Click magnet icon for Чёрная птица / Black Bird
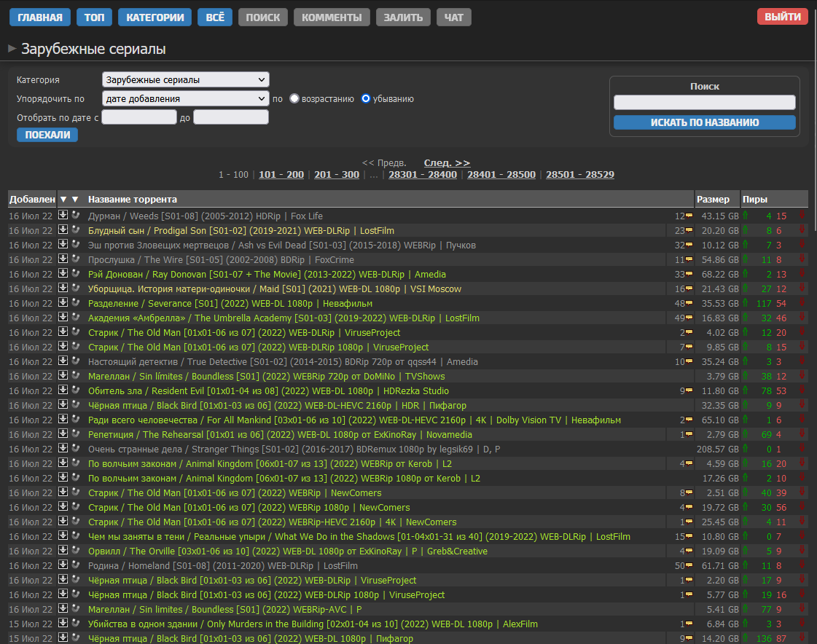Viewport: 817px width, 644px height. pos(76,405)
